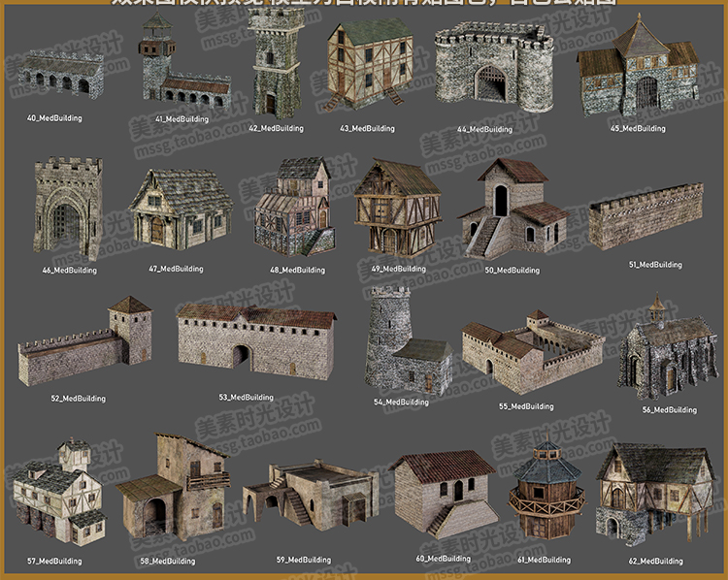Select the 41_MedBuilding watchtower model

click(x=183, y=62)
